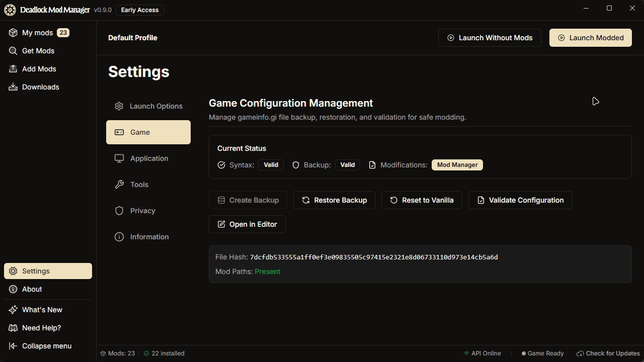Open What's New announcements
644x362 pixels.
(x=42, y=310)
